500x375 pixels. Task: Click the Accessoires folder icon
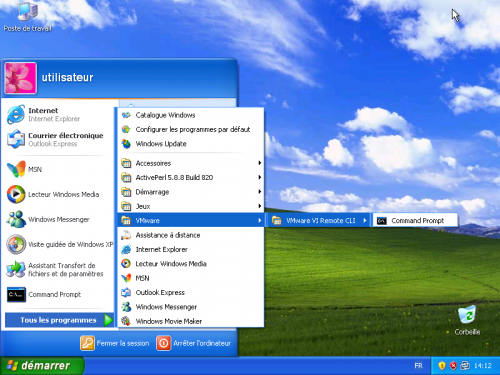[126, 163]
